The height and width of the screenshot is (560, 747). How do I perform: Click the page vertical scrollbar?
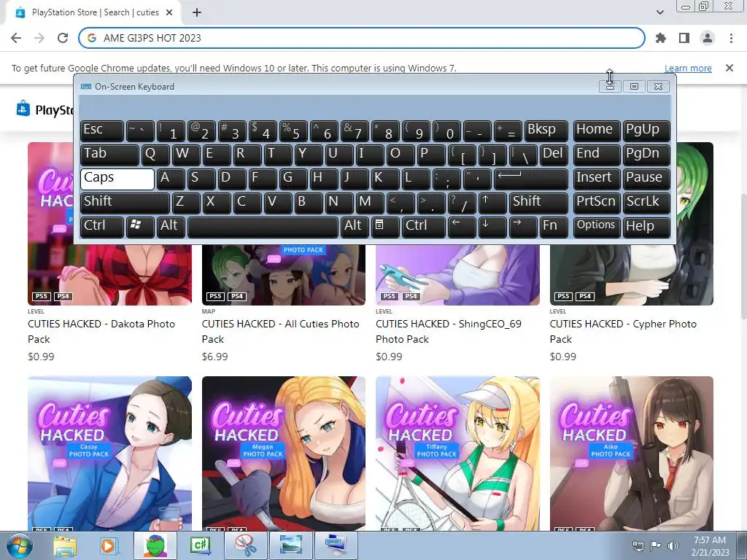click(743, 257)
